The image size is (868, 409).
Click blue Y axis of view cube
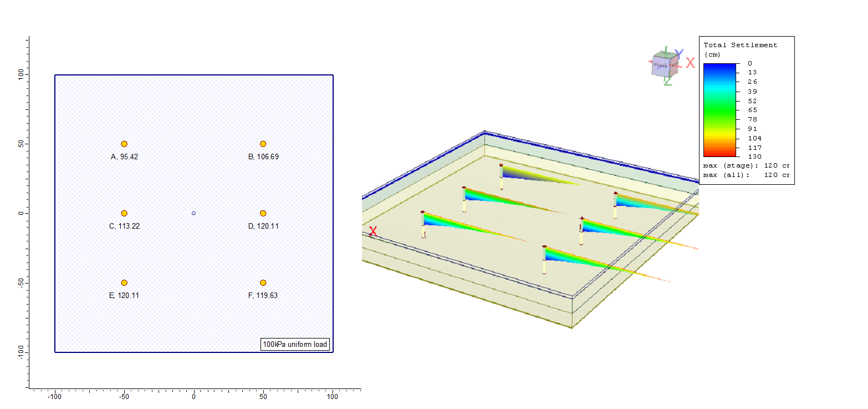coord(679,54)
